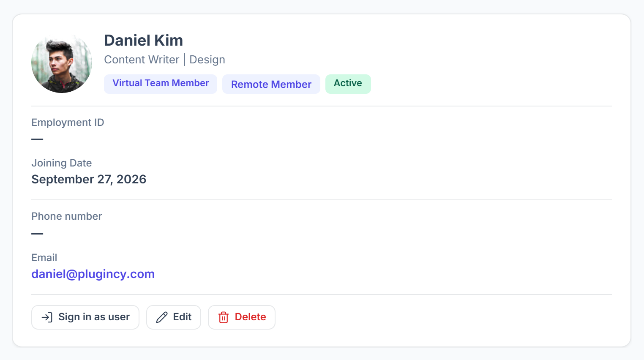Select the Remote Member badge
The width and height of the screenshot is (644, 360).
click(271, 84)
